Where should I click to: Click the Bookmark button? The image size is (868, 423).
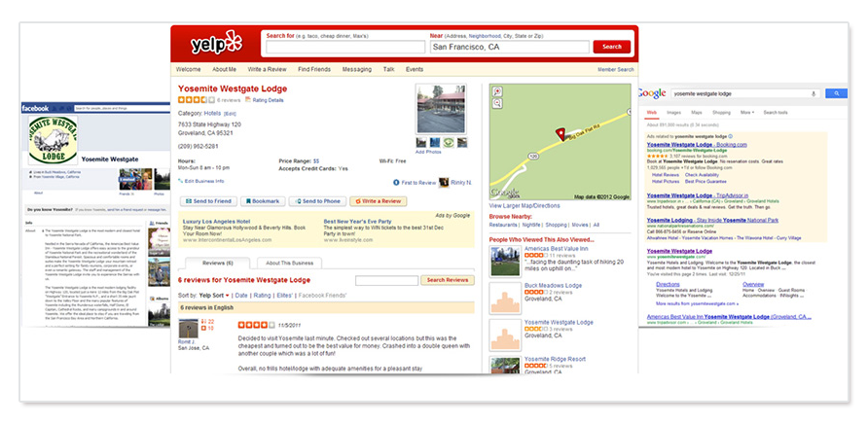263,201
